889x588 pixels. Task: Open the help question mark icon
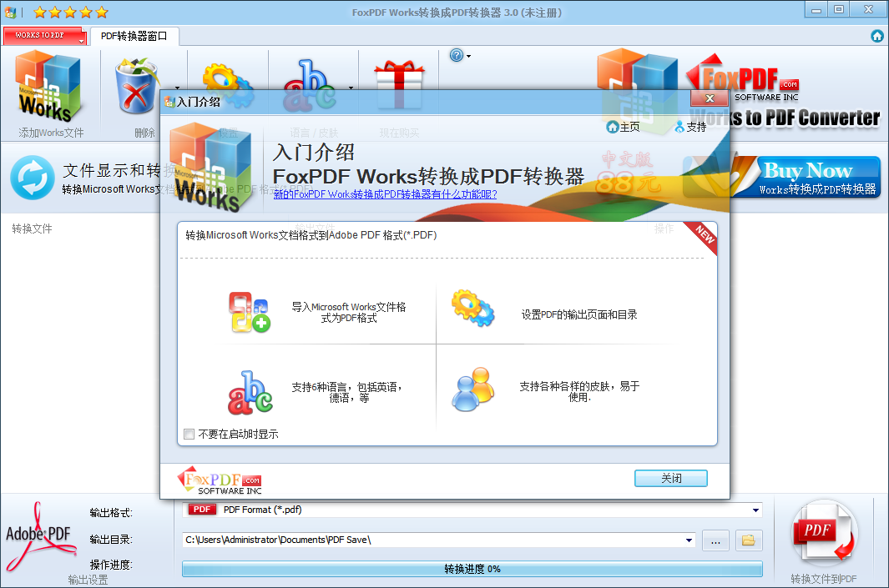click(457, 55)
